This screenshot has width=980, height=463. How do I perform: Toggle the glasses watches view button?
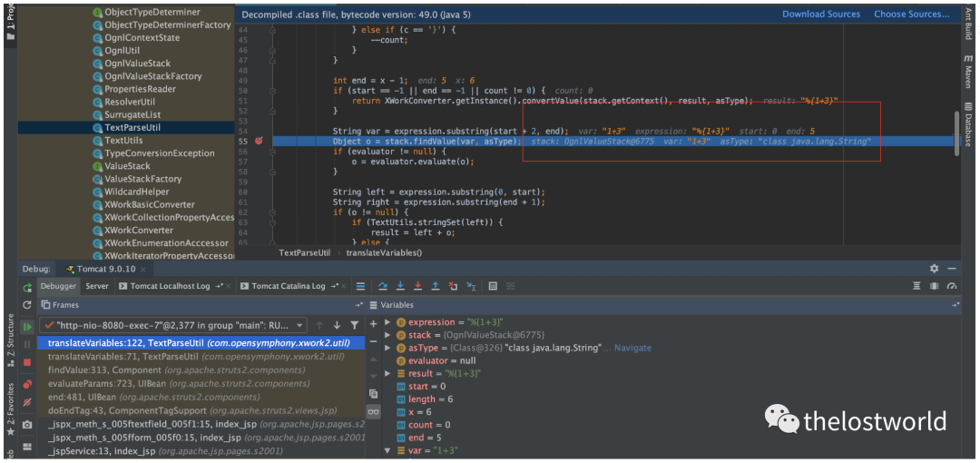point(373,411)
